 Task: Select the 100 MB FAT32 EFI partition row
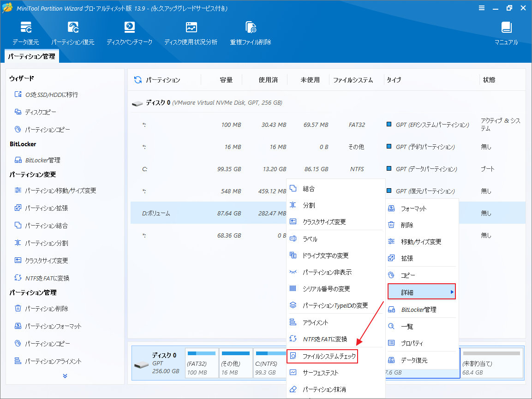[x=328, y=125]
